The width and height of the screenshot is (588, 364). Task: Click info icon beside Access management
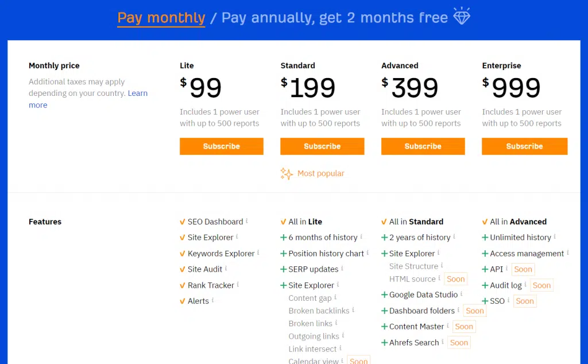pyautogui.click(x=568, y=253)
